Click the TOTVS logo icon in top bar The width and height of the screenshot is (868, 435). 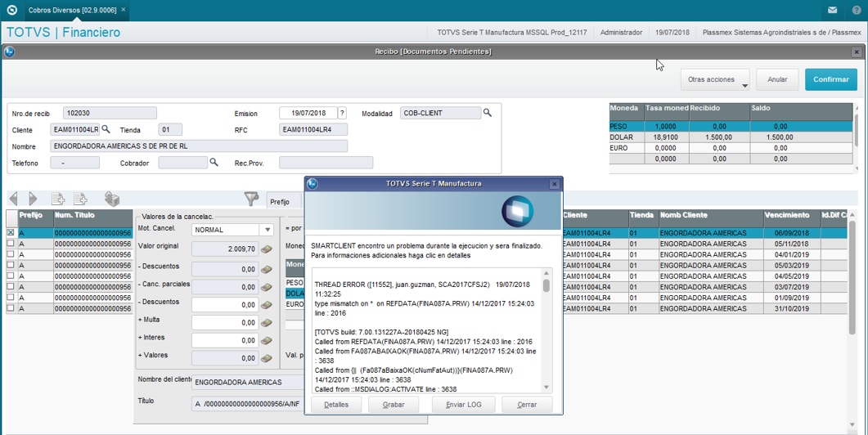pos(11,10)
